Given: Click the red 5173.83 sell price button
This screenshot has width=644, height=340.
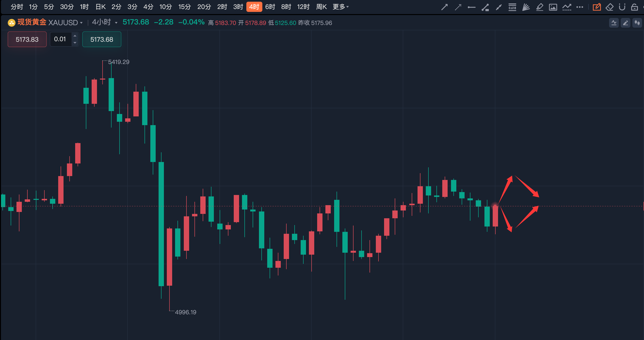Looking at the screenshot, I should [x=27, y=39].
